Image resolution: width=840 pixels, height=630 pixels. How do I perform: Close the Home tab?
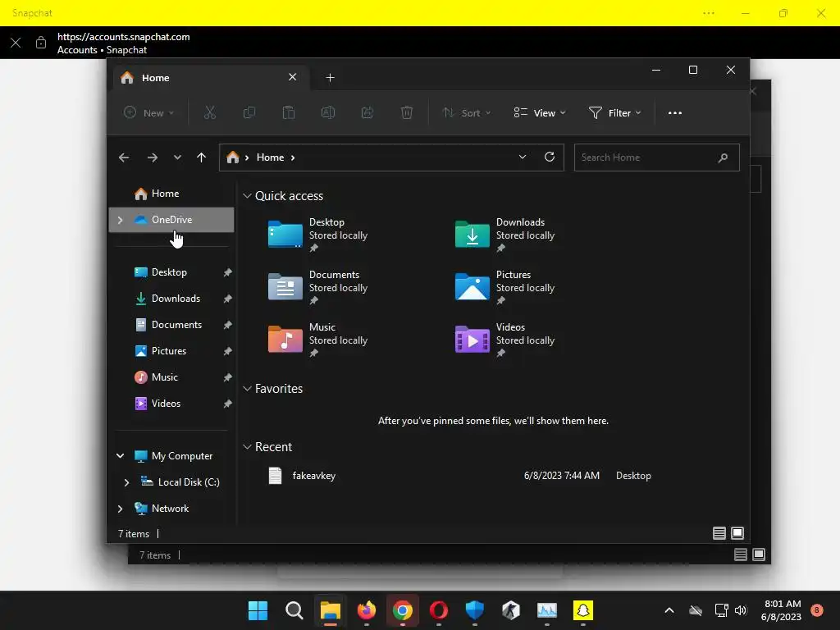tap(293, 77)
